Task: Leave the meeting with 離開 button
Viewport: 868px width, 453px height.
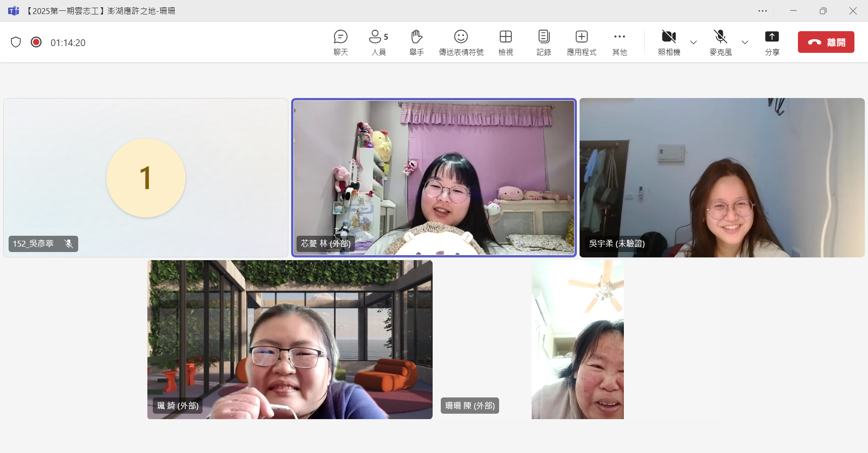Action: [x=826, y=42]
